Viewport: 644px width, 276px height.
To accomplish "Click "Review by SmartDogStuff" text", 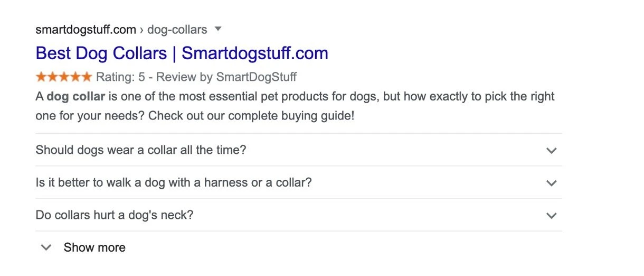I will tap(226, 77).
